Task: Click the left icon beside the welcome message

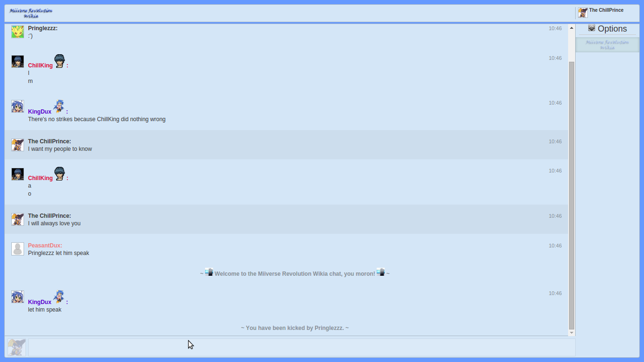Action: pos(209,272)
